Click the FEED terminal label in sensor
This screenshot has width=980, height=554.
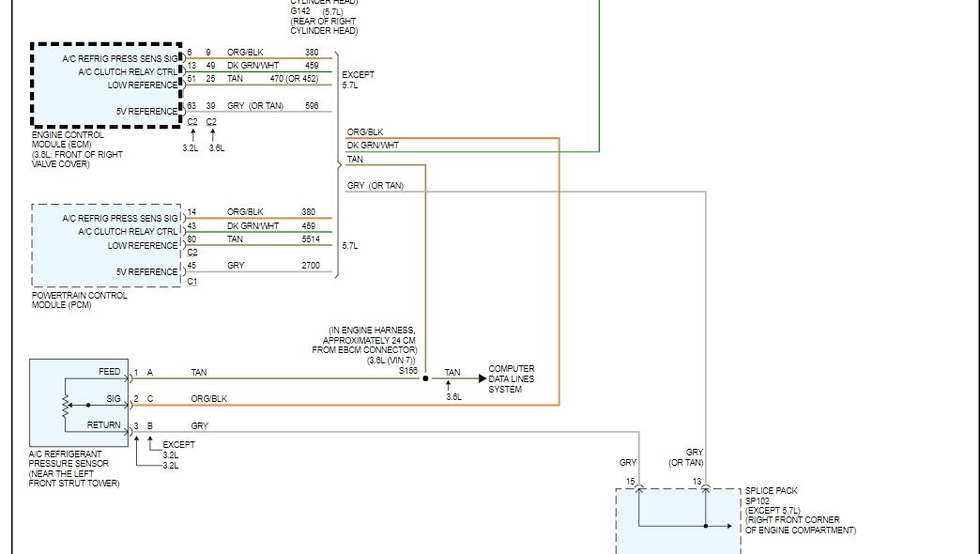(x=110, y=372)
